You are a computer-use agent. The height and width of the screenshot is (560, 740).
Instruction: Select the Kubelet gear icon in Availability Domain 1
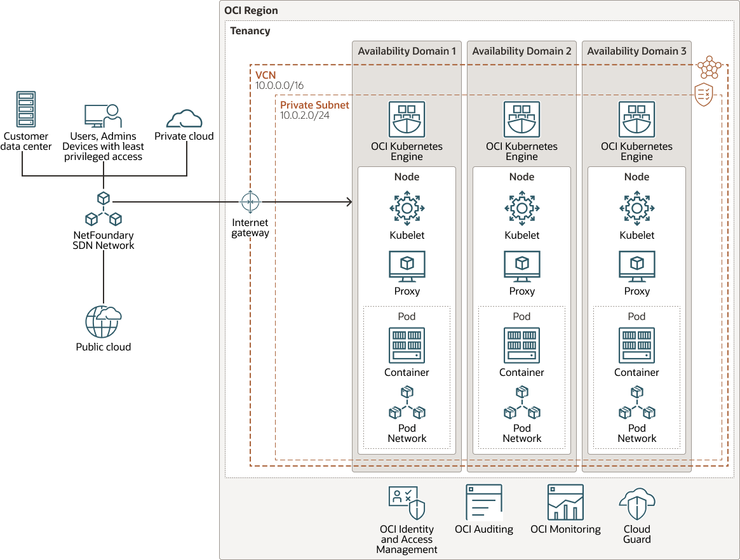pos(407,208)
